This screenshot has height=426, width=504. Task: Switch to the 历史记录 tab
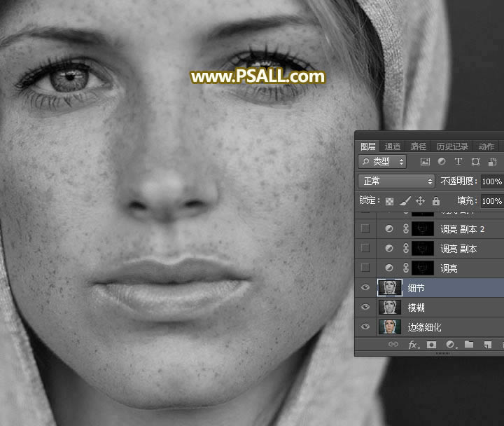pos(452,146)
